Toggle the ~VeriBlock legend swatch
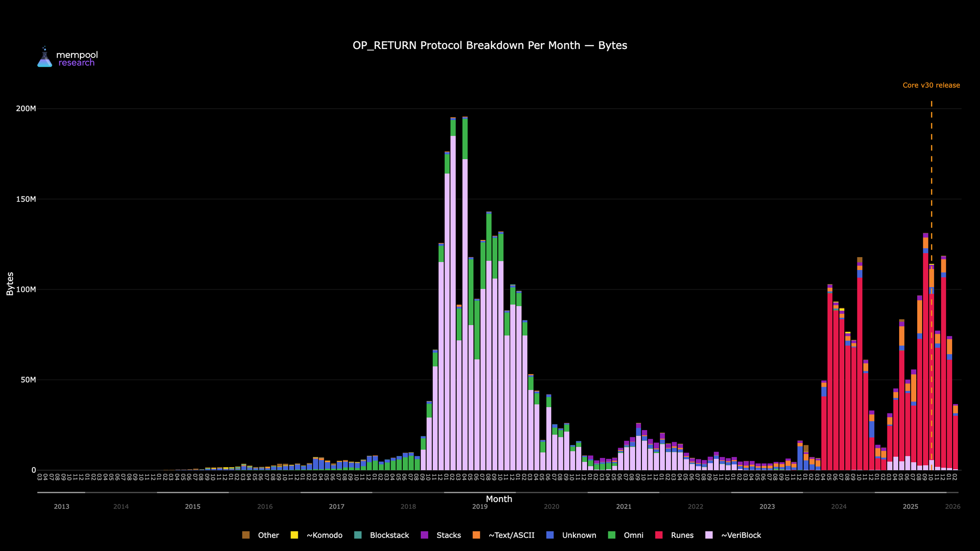 709,535
